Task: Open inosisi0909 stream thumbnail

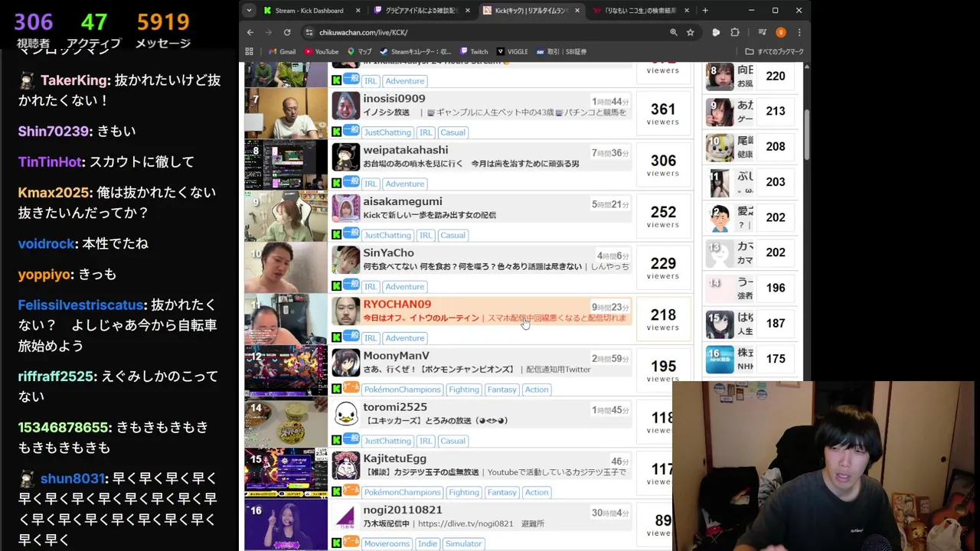Action: [286, 113]
